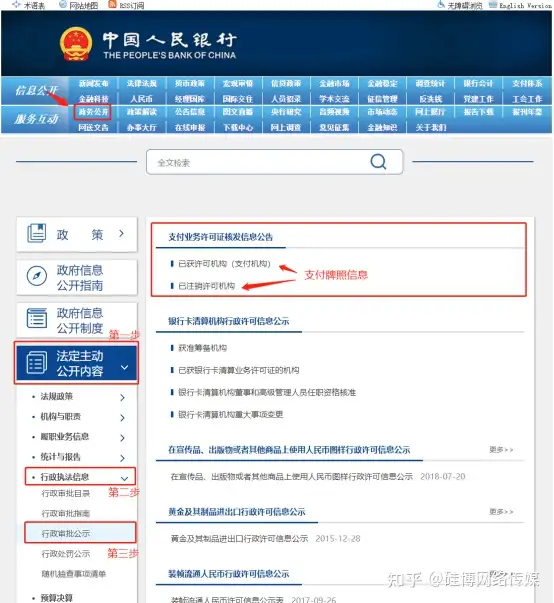Viewport: 554px width, 603px height.
Task: Click the national emblem logo
Action: pos(76,44)
